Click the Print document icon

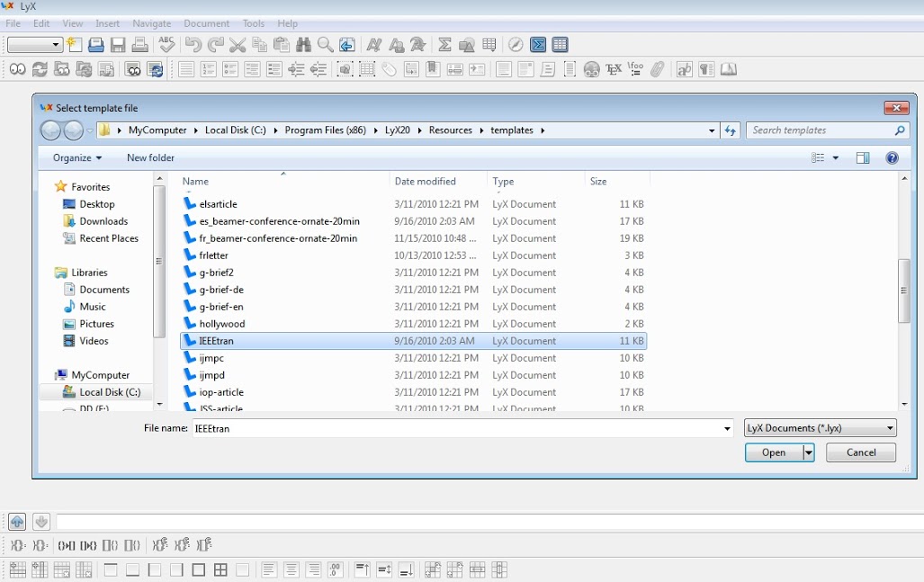[x=139, y=44]
